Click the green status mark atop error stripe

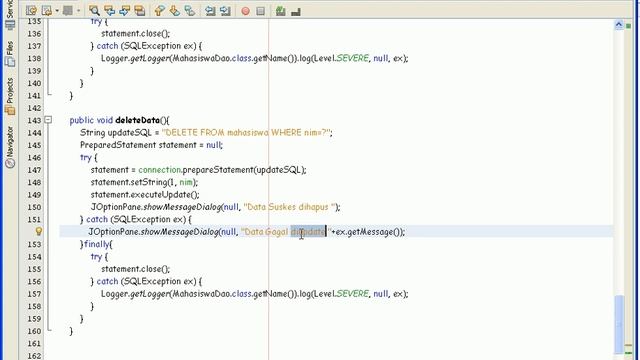[x=629, y=26]
